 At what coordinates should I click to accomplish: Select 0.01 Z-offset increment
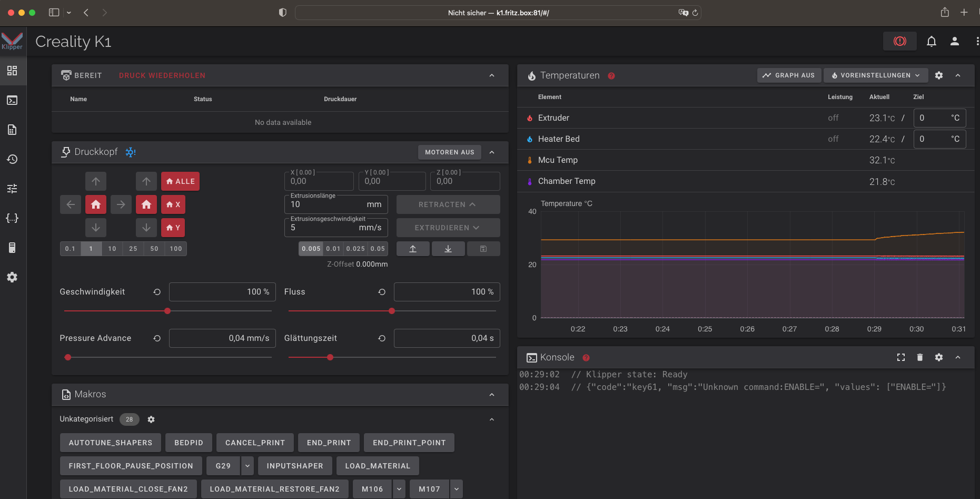tap(333, 249)
